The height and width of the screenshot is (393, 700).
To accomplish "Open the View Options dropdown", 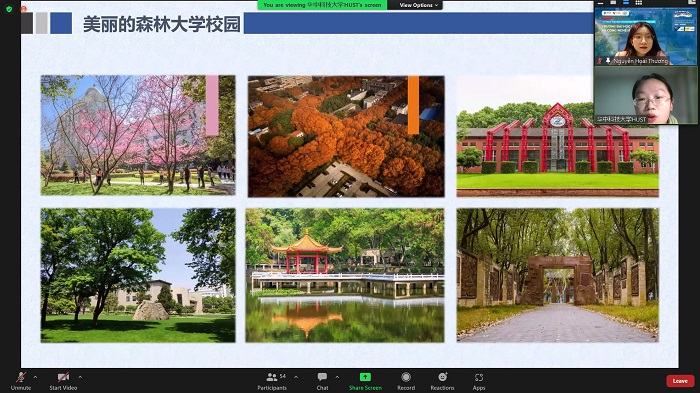I will (418, 5).
